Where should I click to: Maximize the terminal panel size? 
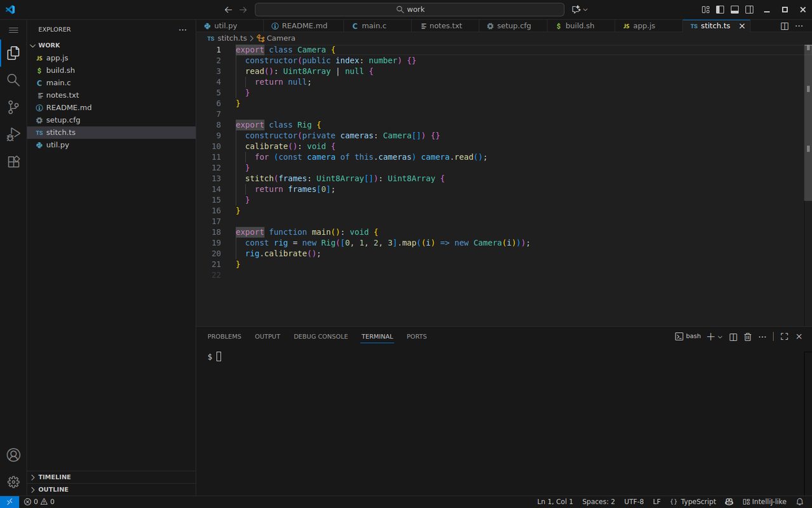(x=784, y=337)
